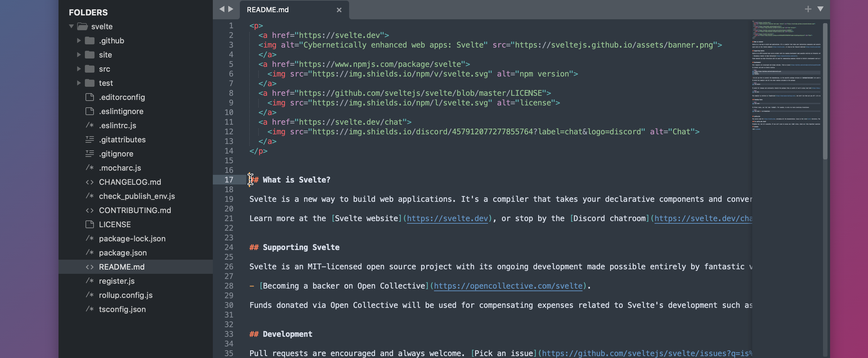Go to next tab with right arrow
868x358 pixels.
[231, 9]
